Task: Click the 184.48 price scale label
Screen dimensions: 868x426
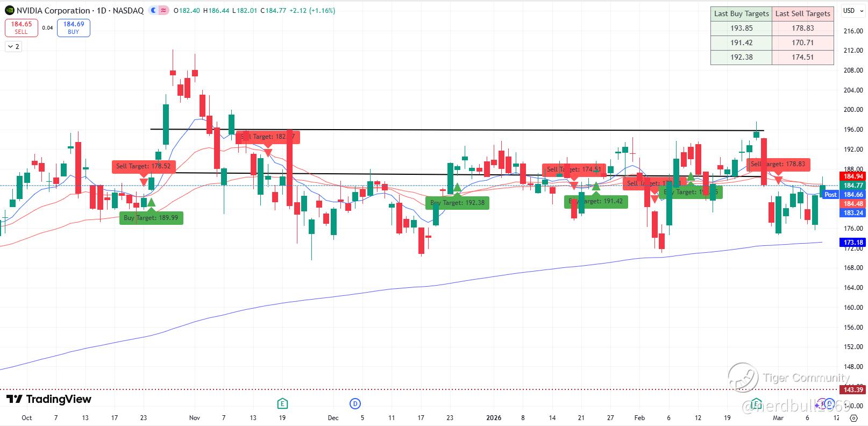Action: [853, 204]
